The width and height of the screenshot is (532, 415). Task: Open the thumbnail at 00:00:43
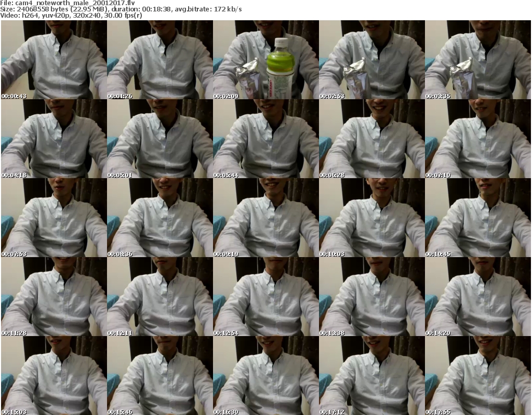coord(54,60)
